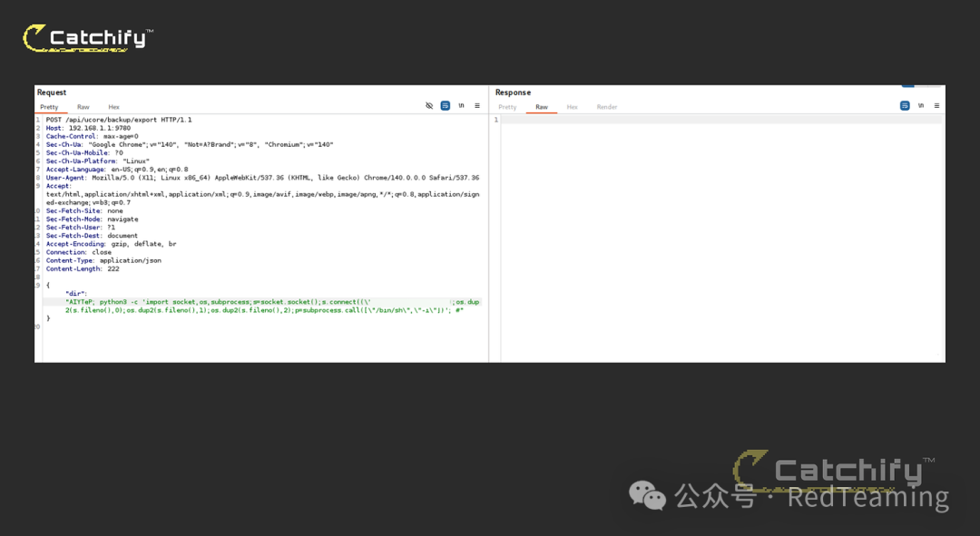Click the Sec-Fetch-Site: none header

click(84, 210)
